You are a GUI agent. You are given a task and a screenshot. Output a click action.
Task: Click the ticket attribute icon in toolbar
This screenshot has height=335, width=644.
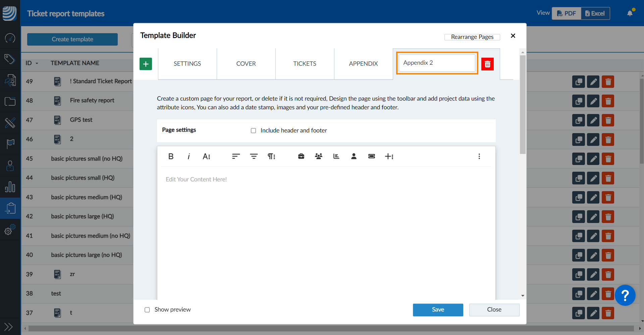(x=371, y=156)
